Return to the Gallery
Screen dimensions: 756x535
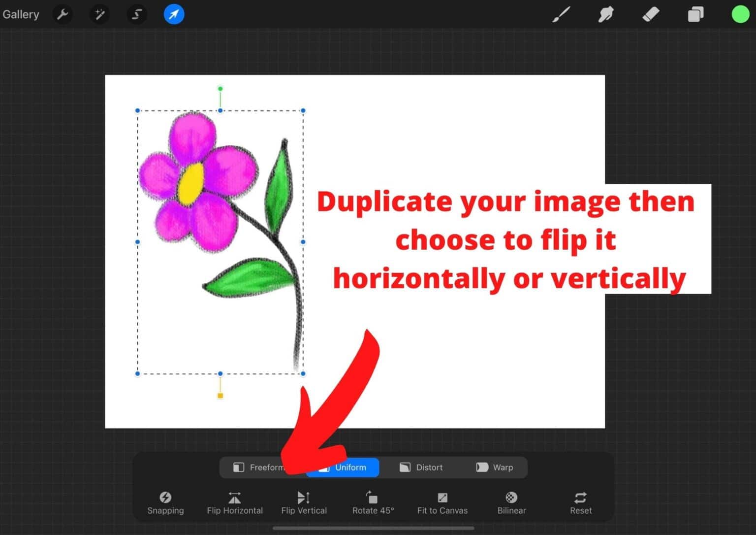click(x=21, y=14)
